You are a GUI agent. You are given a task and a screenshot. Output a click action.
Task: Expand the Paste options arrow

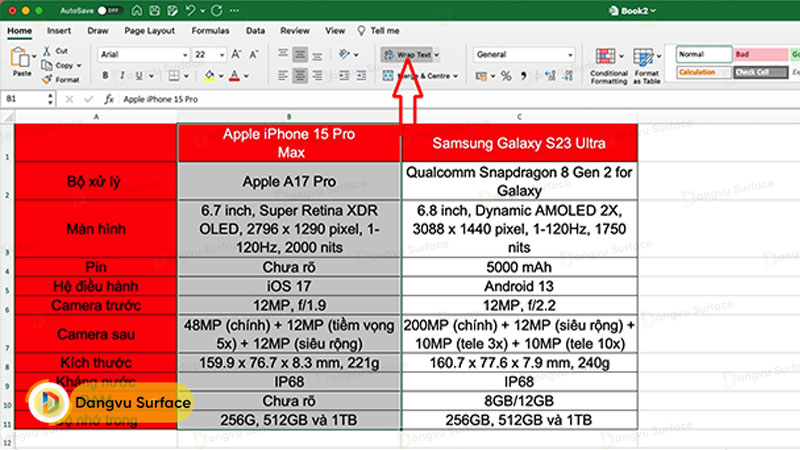coord(34,56)
